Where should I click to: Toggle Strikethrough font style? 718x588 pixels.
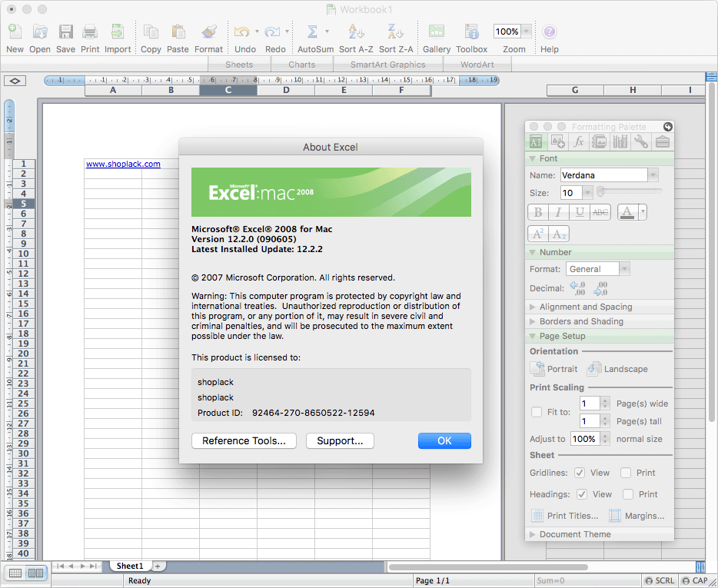point(600,212)
